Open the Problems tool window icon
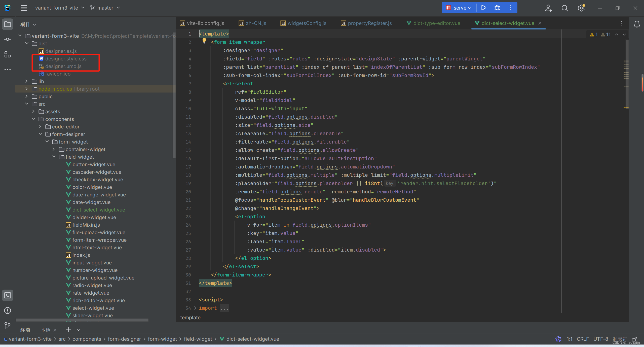 coord(8,310)
